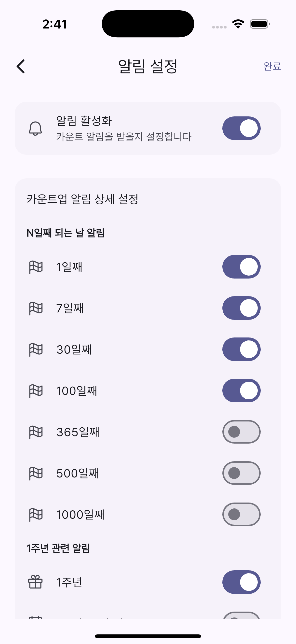Disable the 알림 활성화 master switch
Viewport: 296px width, 644px height.
241,128
